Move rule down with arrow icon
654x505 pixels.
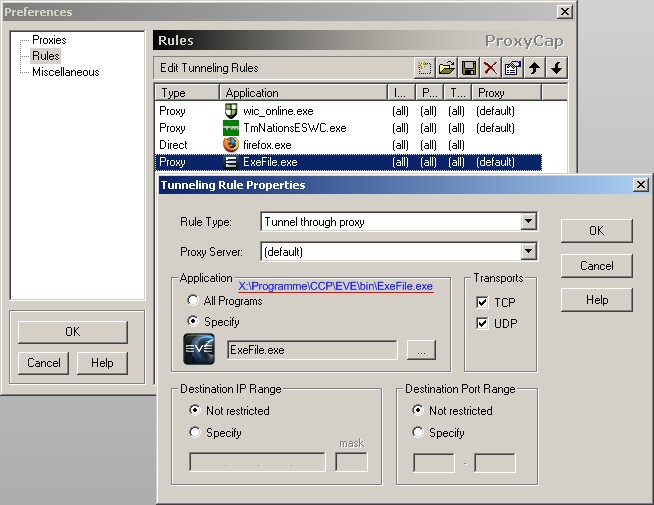click(x=556, y=68)
